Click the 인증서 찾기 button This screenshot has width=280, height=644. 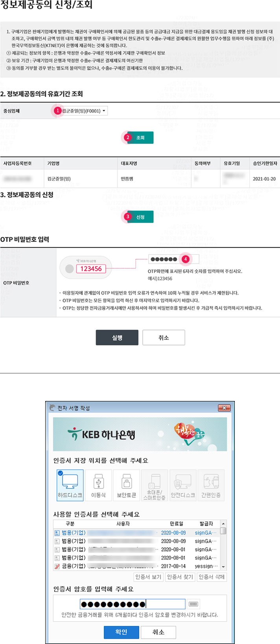click(x=180, y=577)
